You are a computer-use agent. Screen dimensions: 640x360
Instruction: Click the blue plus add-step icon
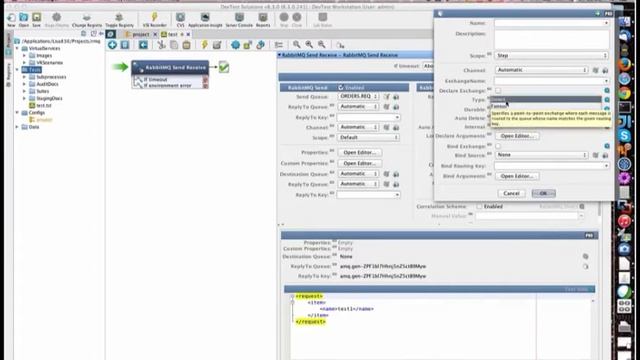112,44
